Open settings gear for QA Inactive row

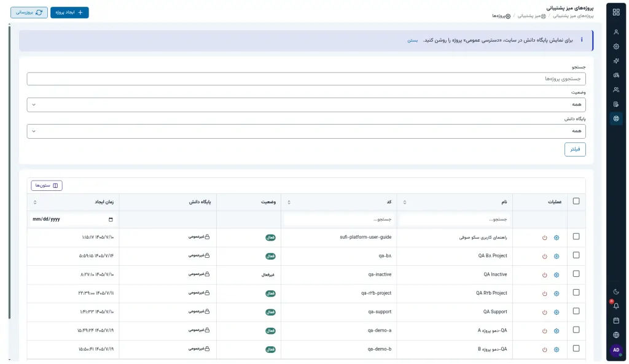tap(557, 275)
